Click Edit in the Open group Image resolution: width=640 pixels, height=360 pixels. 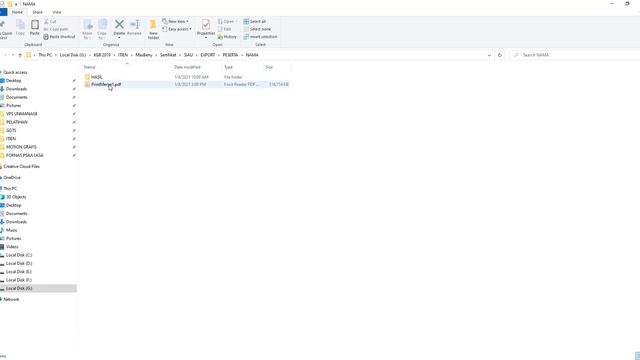click(224, 29)
